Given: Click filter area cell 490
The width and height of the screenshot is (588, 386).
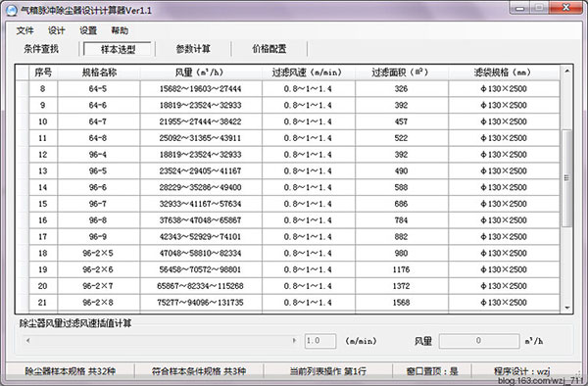Looking at the screenshot, I should pyautogui.click(x=401, y=171).
